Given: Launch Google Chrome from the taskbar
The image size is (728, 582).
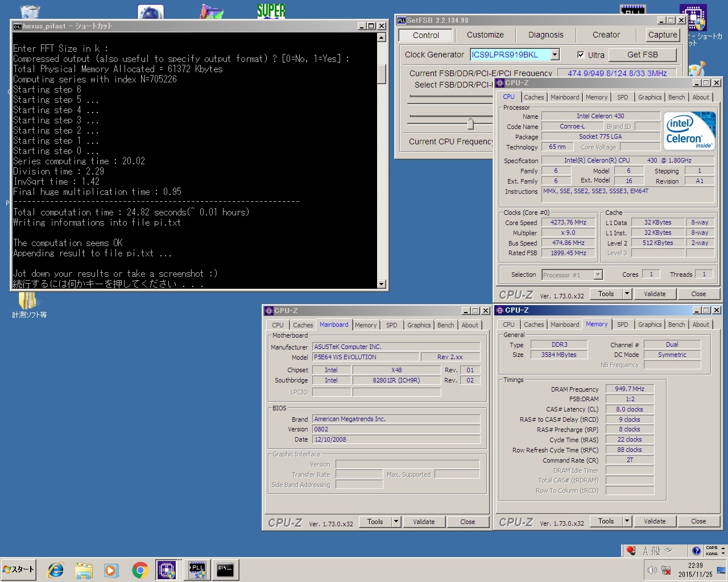Looking at the screenshot, I should point(140,570).
